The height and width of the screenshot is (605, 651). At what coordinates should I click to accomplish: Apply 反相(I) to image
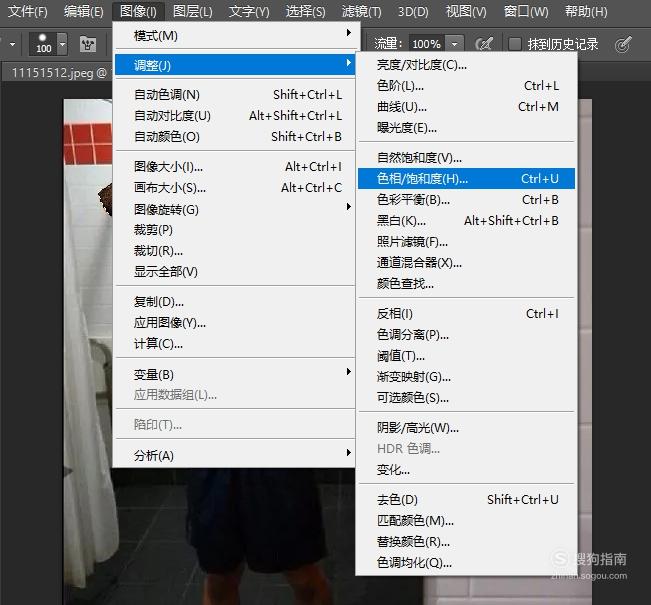[x=466, y=314]
